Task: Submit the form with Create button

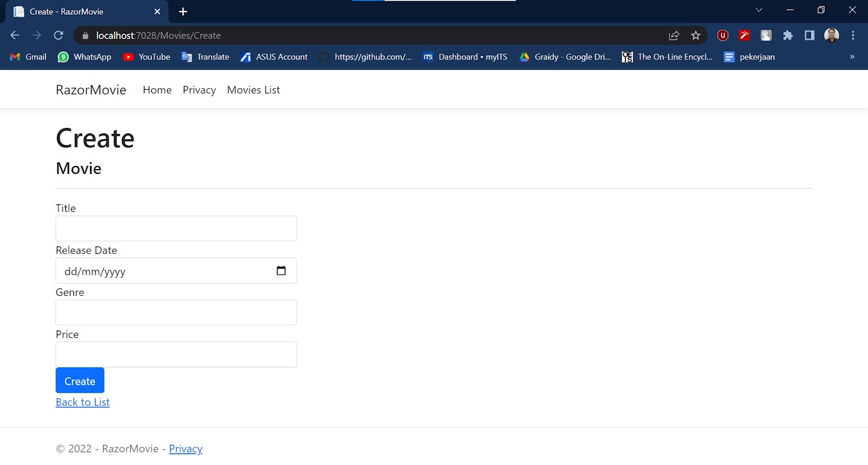Action: coord(80,380)
